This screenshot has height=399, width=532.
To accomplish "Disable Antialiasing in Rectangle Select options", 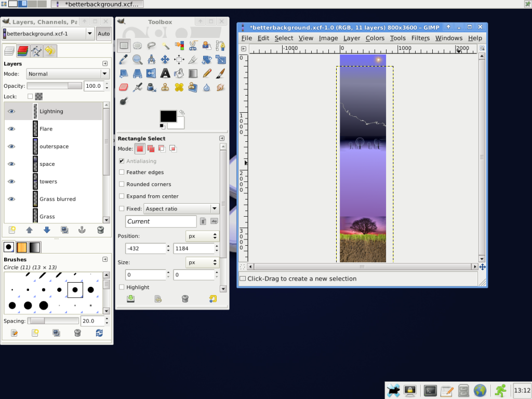I will [122, 161].
